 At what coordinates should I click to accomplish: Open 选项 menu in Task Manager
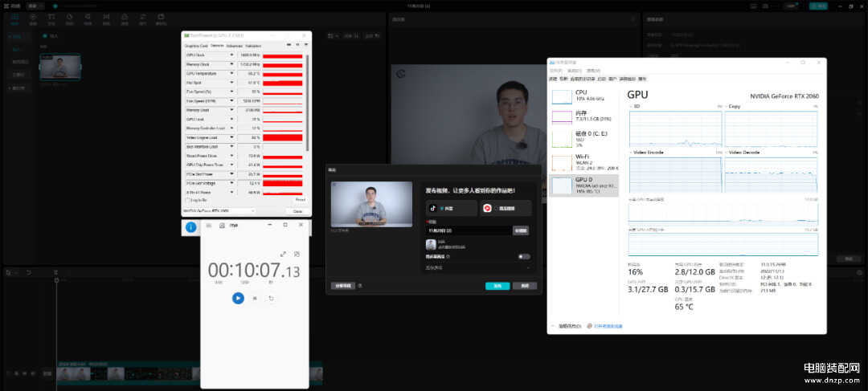576,71
